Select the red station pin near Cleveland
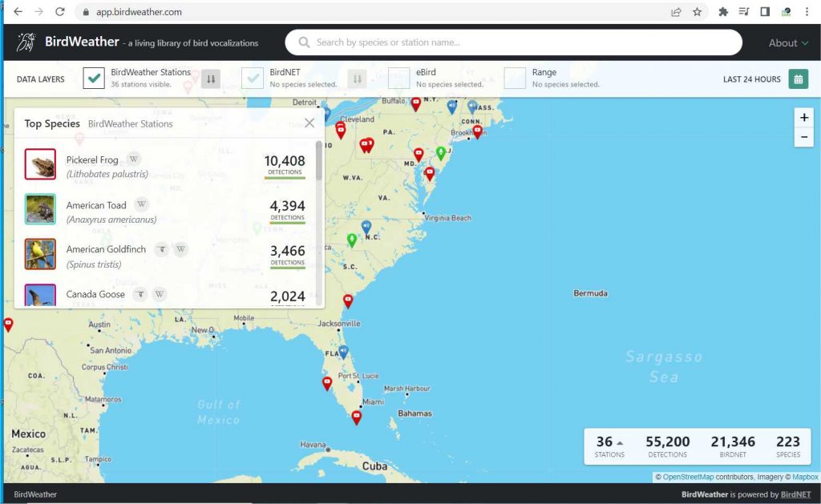The height and width of the screenshot is (504, 821). point(341,131)
